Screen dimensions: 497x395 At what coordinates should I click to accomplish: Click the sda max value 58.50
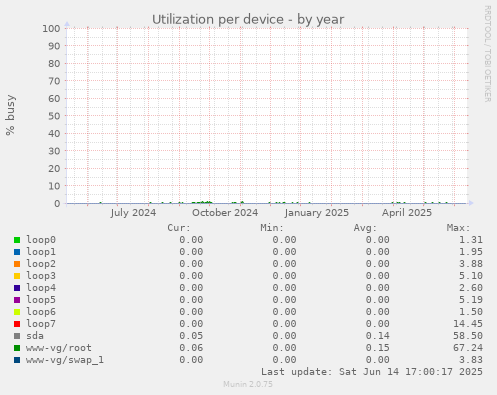468,336
